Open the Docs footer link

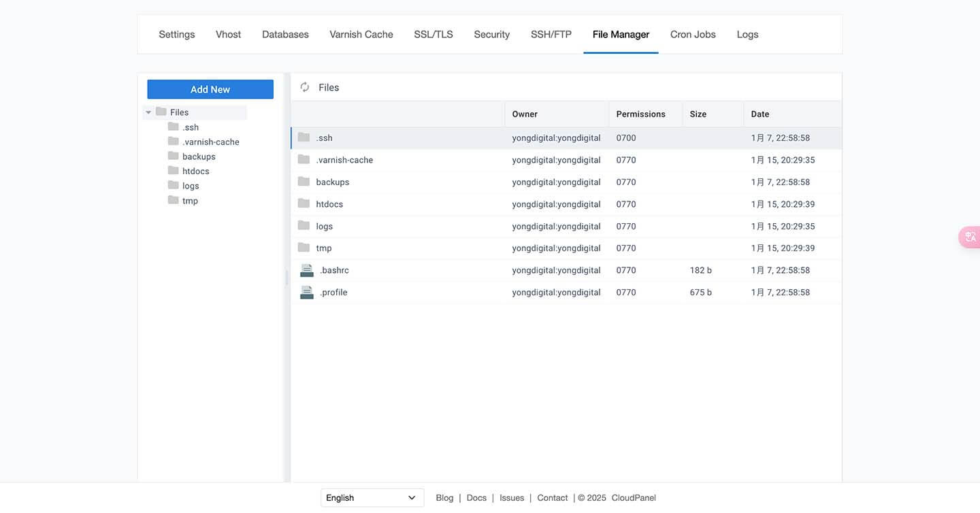point(476,498)
